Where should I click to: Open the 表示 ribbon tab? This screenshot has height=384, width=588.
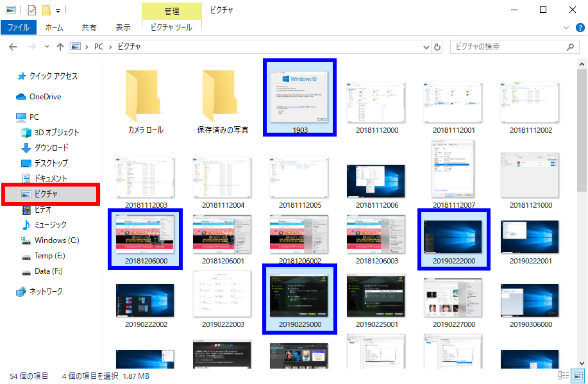[x=122, y=28]
